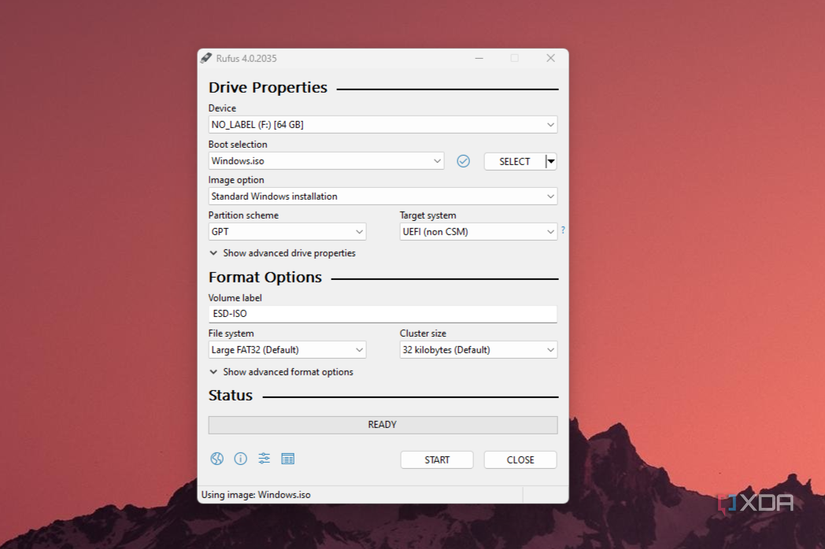Open File system Large FAT32 dropdown
The image size is (825, 549).
287,350
